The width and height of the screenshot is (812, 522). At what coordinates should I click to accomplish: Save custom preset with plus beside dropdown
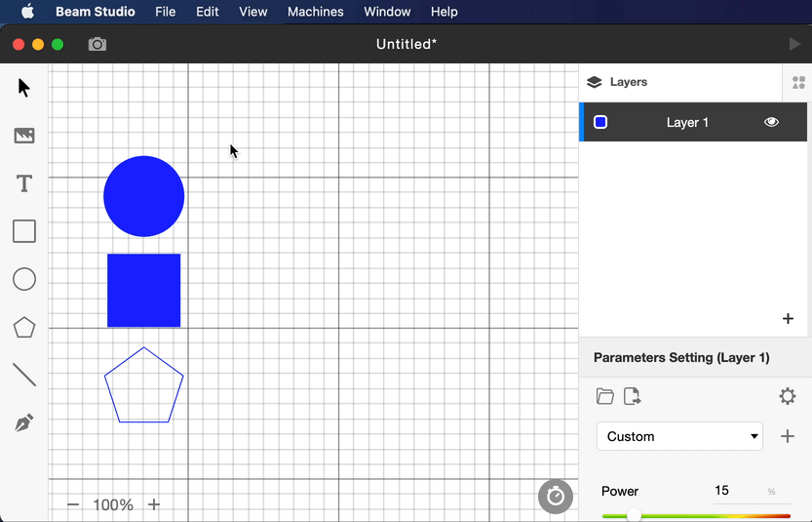(x=788, y=436)
